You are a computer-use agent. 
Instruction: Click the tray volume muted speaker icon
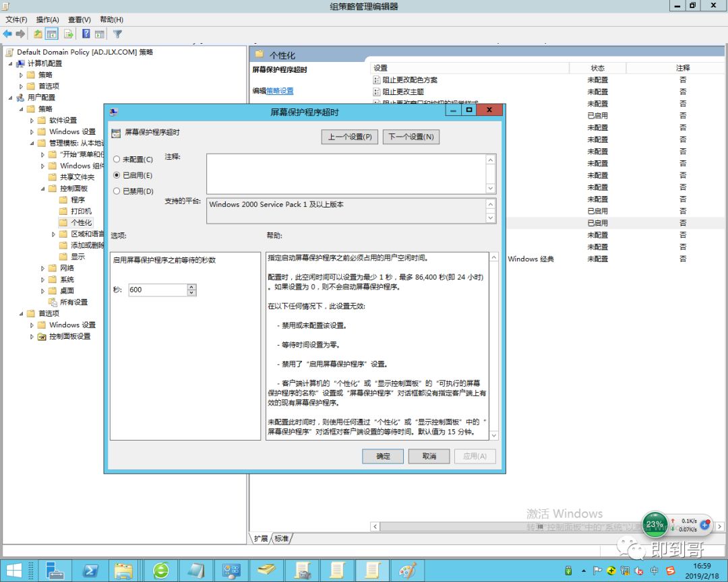coord(639,571)
